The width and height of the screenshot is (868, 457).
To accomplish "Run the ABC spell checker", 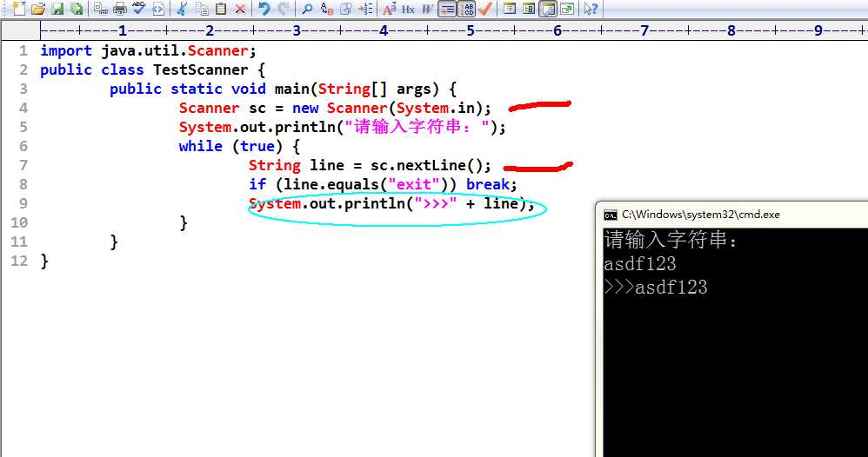I will coord(138,9).
